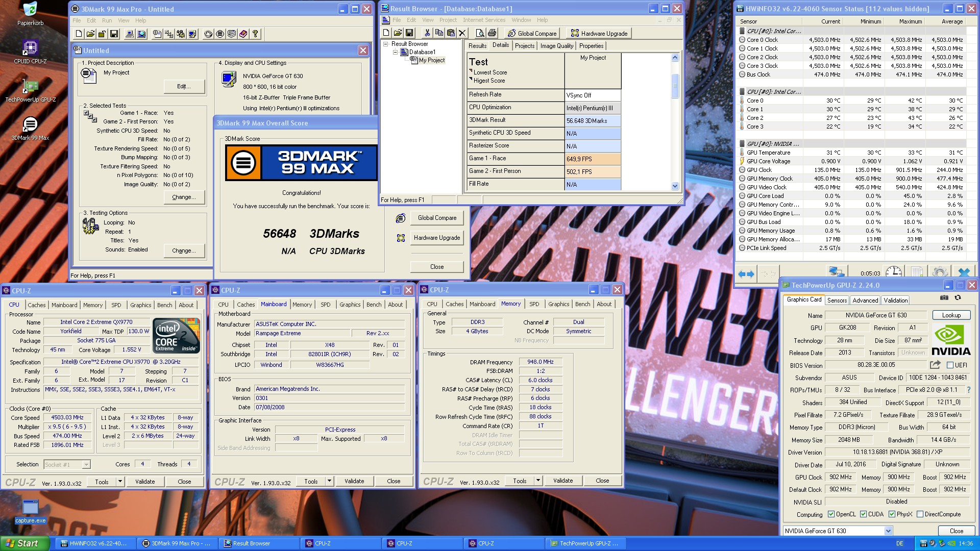
Task: Toggle the CUDA checkbox in GPU-Z
Action: (x=863, y=514)
